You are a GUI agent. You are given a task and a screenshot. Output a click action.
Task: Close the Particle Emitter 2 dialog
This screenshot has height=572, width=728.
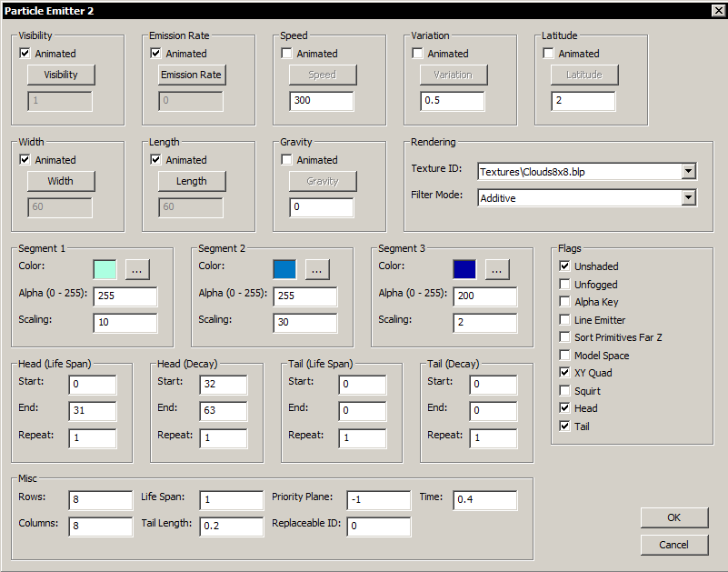[716, 11]
